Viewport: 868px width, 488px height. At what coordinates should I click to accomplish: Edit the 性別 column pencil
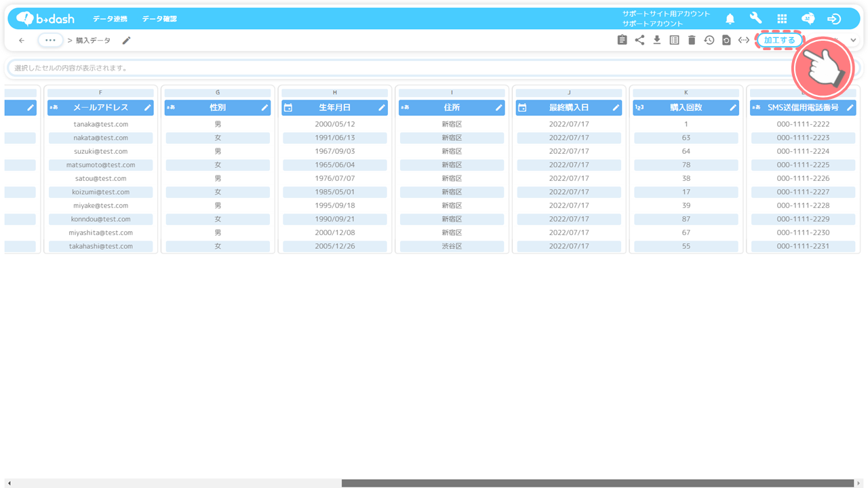[x=264, y=108]
